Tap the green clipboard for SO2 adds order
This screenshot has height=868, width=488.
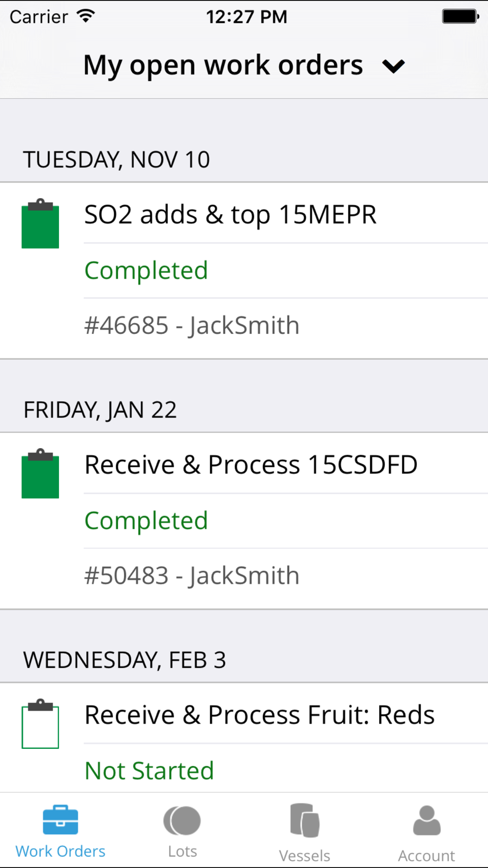click(41, 224)
